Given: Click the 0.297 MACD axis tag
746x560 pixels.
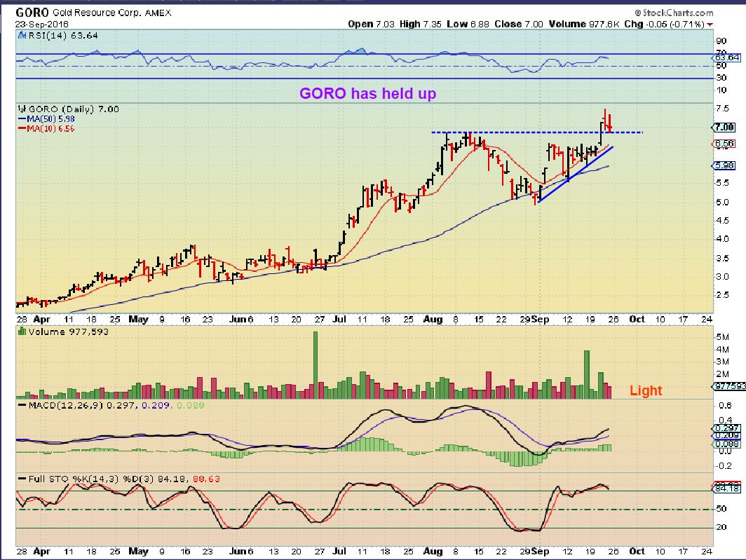Looking at the screenshot, I should coord(727,428).
